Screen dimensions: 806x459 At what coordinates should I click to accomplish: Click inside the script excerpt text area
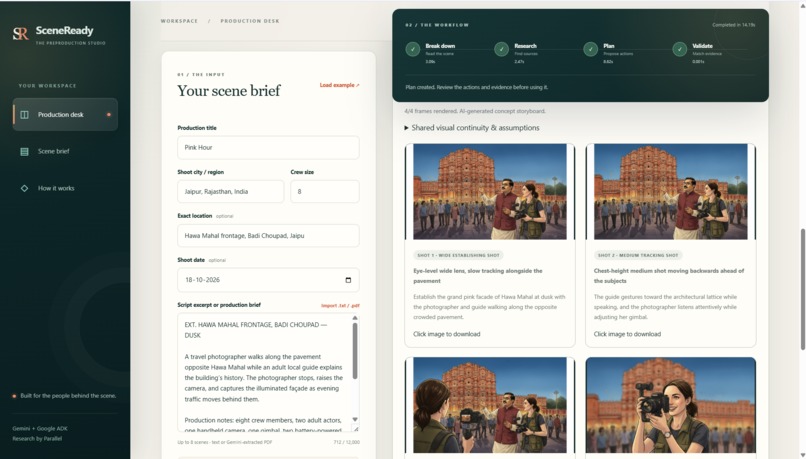click(x=264, y=373)
